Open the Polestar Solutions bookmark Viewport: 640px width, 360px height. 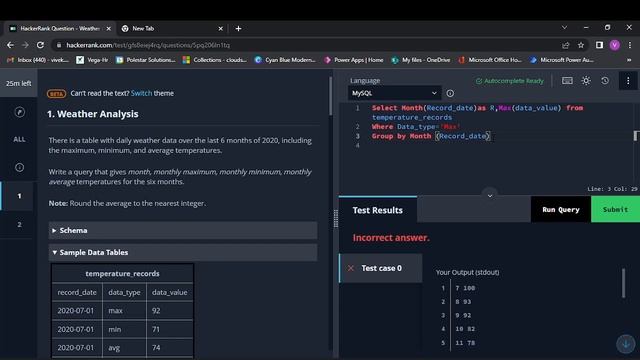(146, 60)
